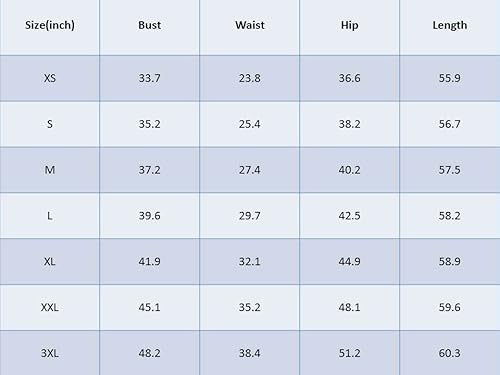Click hip value 44.9 in XL row

pyautogui.click(x=349, y=261)
